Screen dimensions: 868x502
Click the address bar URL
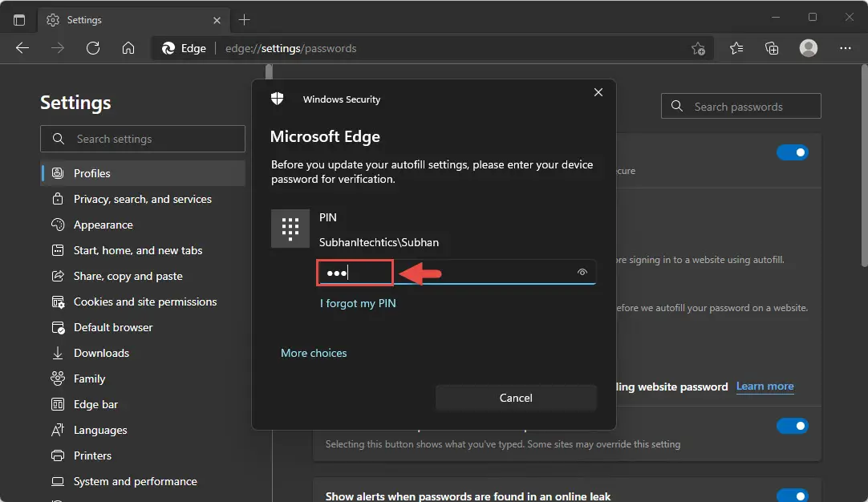(290, 48)
